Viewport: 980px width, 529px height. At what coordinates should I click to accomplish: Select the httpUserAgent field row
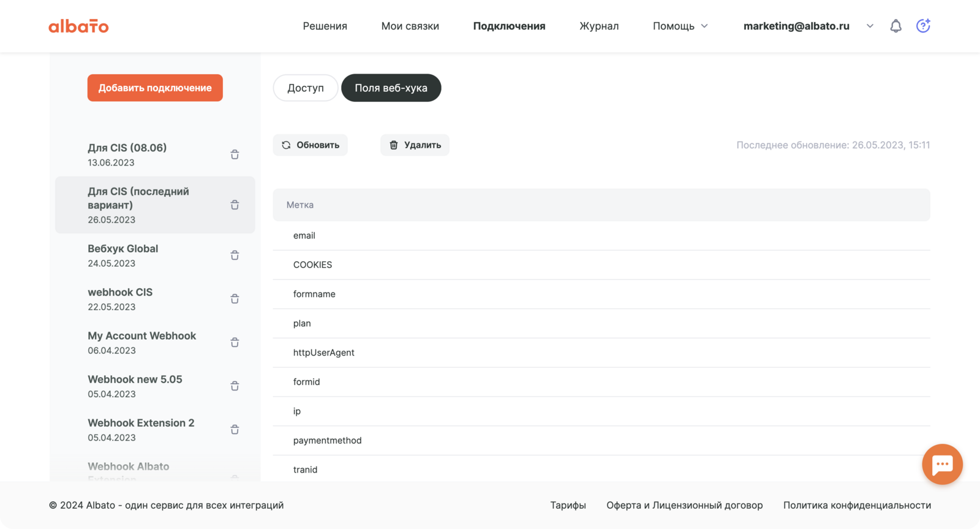pos(323,352)
